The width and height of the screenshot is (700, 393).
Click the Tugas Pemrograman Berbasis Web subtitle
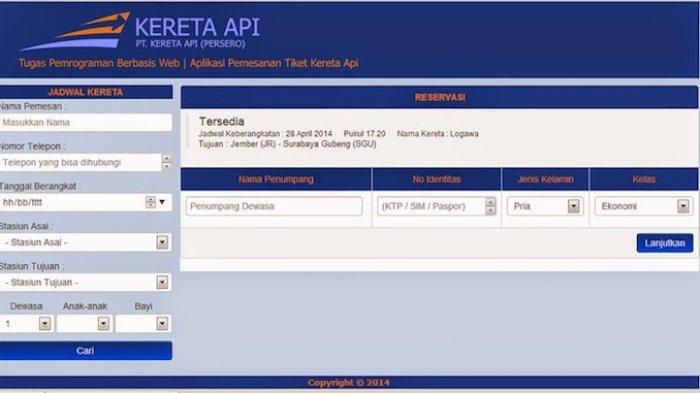[x=99, y=63]
